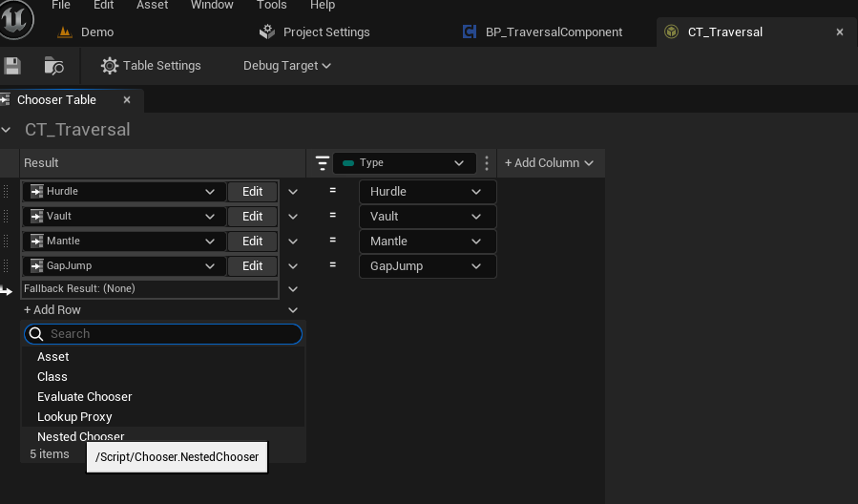Switch to the BP_TraversalComponent tab
This screenshot has width=858, height=504.
coord(542,32)
